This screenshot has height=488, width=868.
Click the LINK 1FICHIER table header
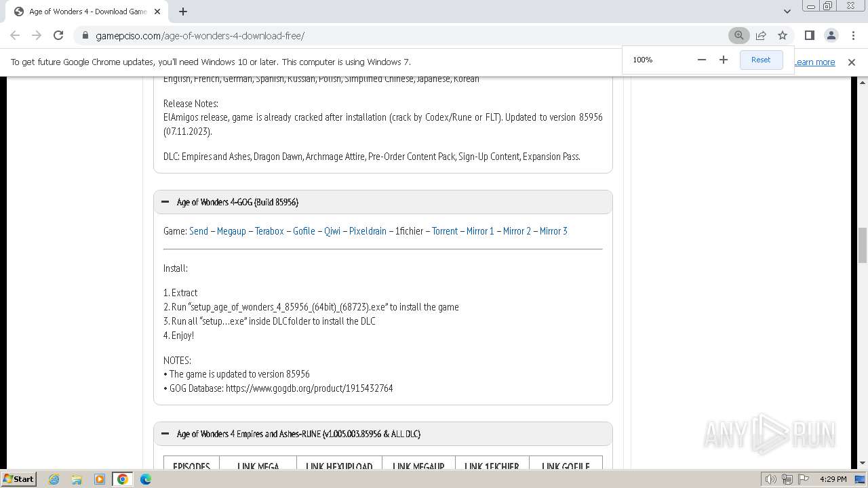[492, 466]
